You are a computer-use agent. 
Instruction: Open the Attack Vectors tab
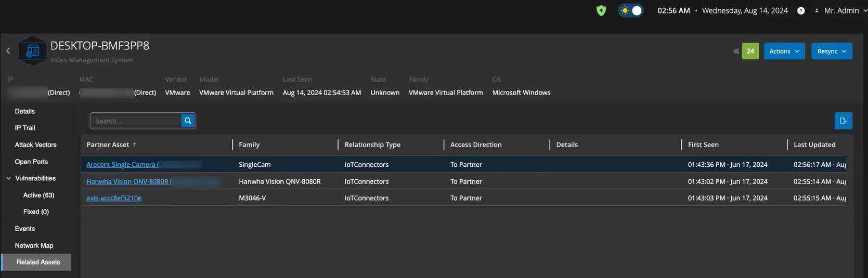click(35, 144)
